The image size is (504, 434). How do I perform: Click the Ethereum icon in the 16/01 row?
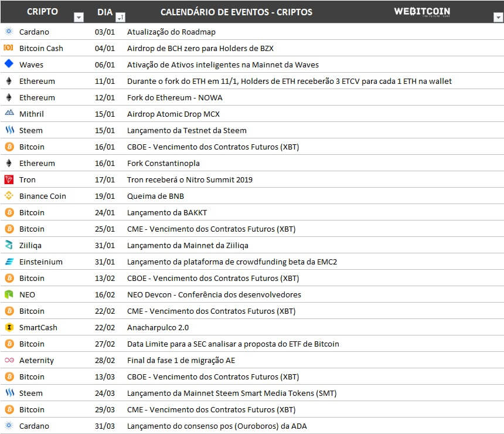point(9,163)
